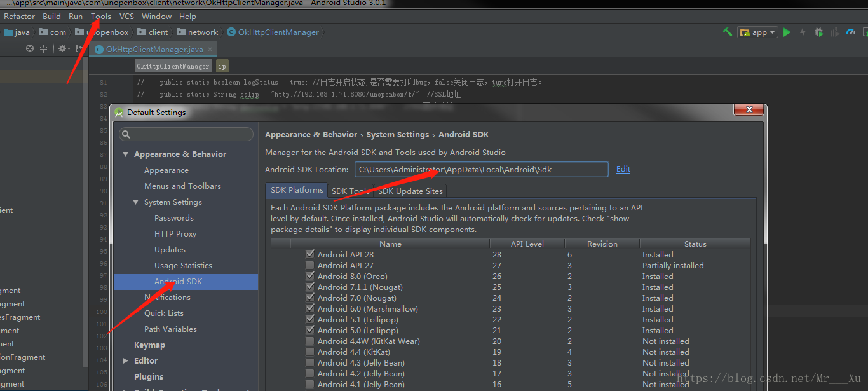Click the client folder breadcrumb
The width and height of the screenshot is (868, 391).
153,32
